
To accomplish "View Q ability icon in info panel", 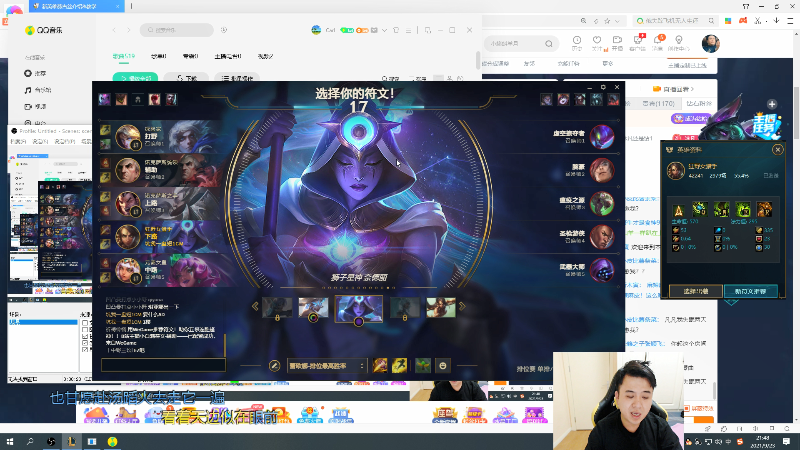I will pos(699,210).
